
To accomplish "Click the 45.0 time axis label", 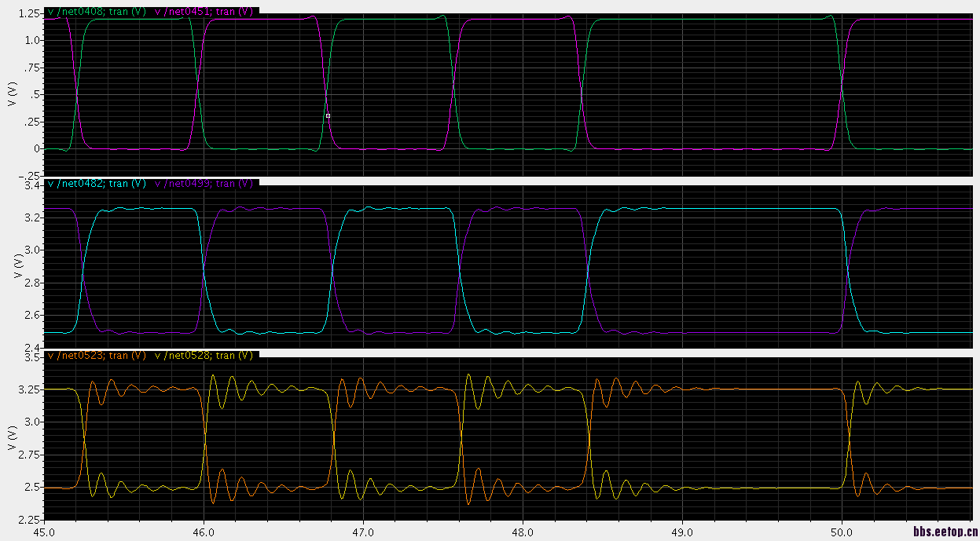I will click(44, 532).
